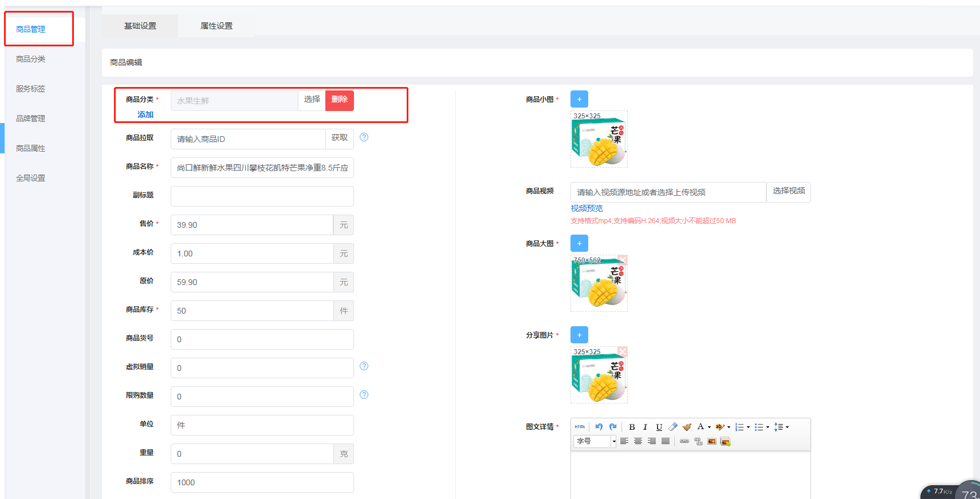This screenshot has height=499, width=980.
Task: Align text left in editor
Action: pos(624,441)
